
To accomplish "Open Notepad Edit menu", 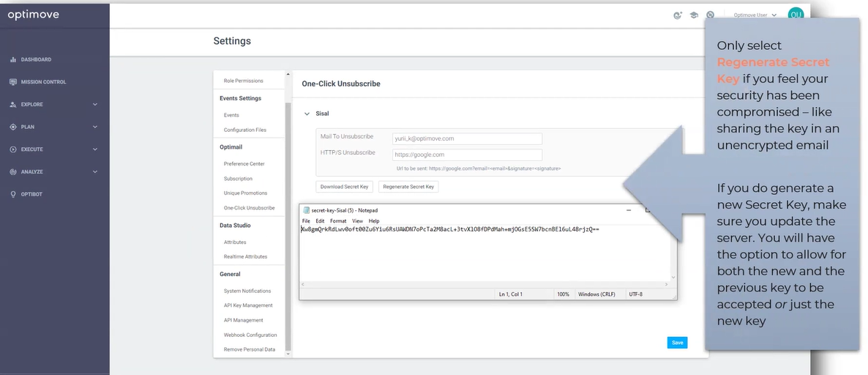I will coord(320,221).
